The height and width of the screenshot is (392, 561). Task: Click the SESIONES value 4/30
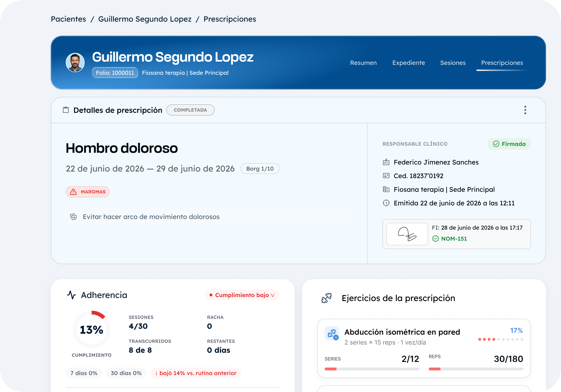point(138,326)
